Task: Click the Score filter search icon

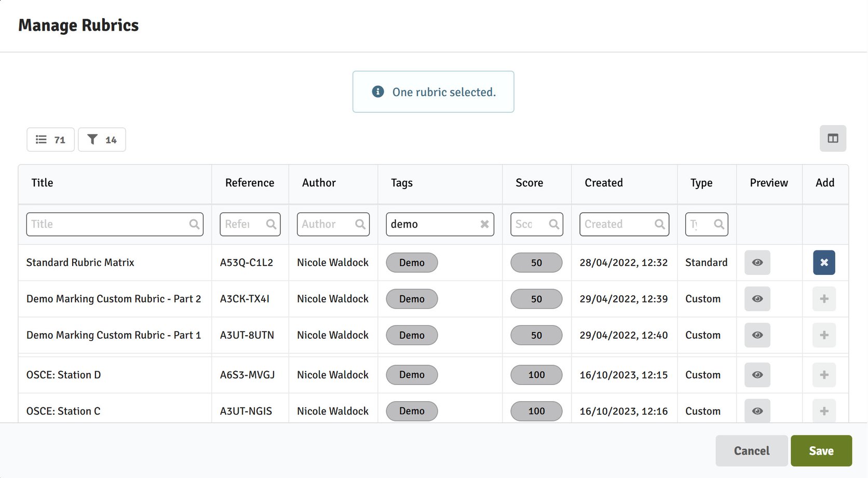Action: 554,224
